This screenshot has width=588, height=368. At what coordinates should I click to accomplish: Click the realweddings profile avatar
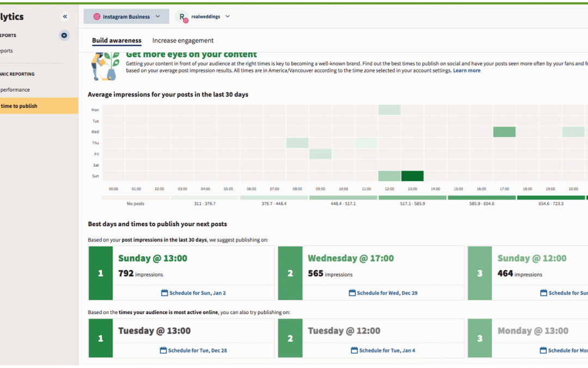coord(182,17)
